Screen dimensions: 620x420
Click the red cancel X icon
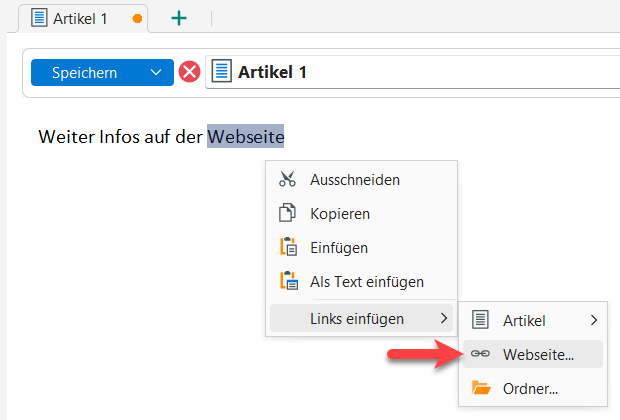tap(189, 73)
